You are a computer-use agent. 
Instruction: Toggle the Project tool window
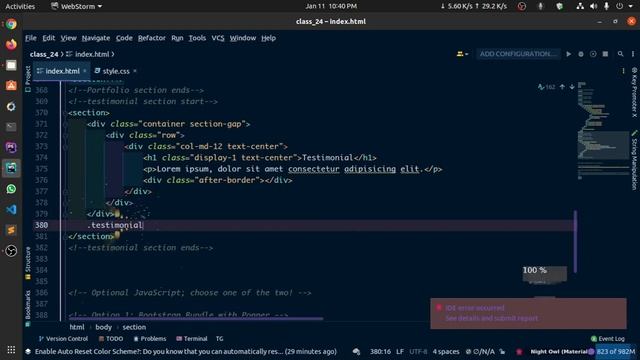pyautogui.click(x=28, y=79)
